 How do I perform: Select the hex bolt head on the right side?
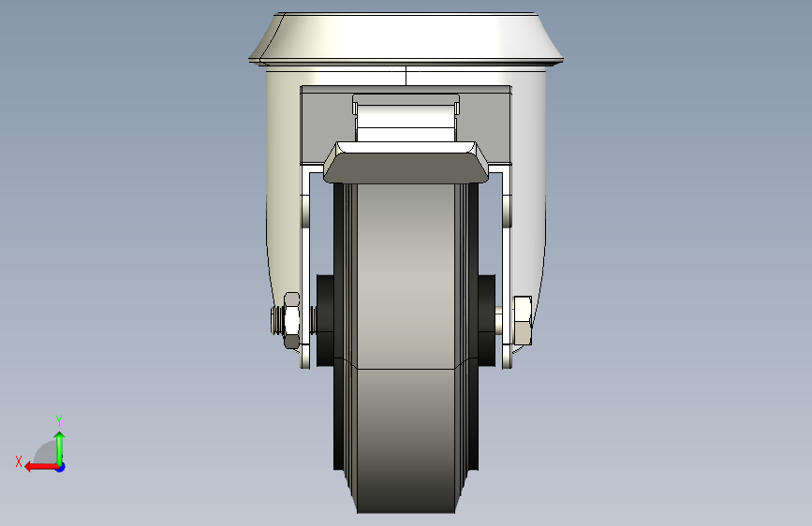[523, 320]
